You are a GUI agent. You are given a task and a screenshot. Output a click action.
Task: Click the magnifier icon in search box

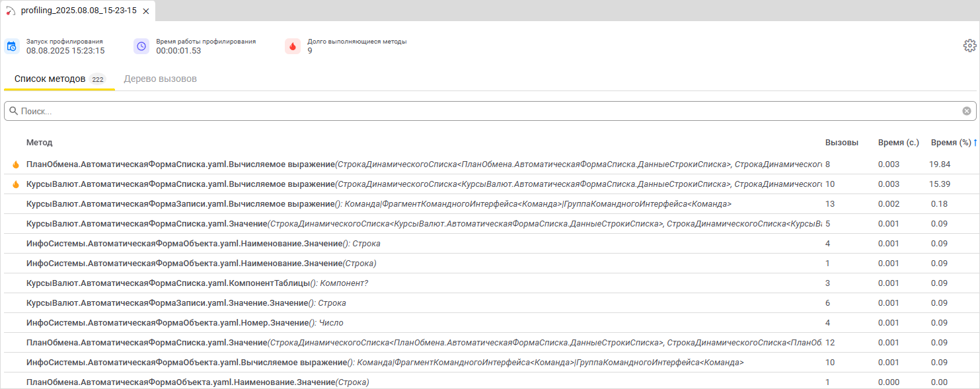pos(13,111)
